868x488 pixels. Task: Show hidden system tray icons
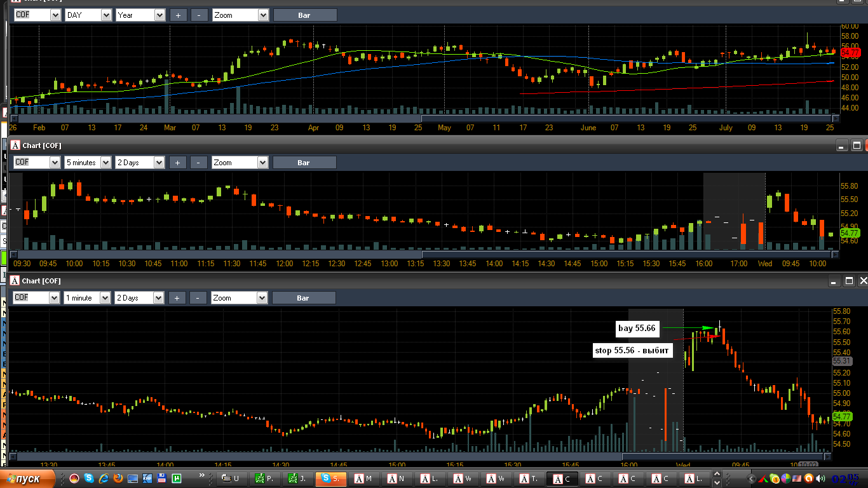(x=750, y=478)
